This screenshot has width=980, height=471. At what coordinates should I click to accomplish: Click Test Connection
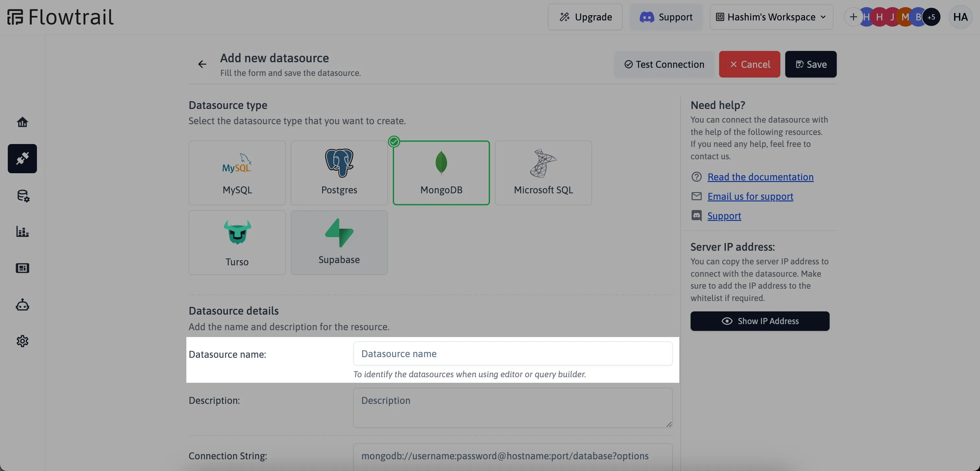[664, 64]
